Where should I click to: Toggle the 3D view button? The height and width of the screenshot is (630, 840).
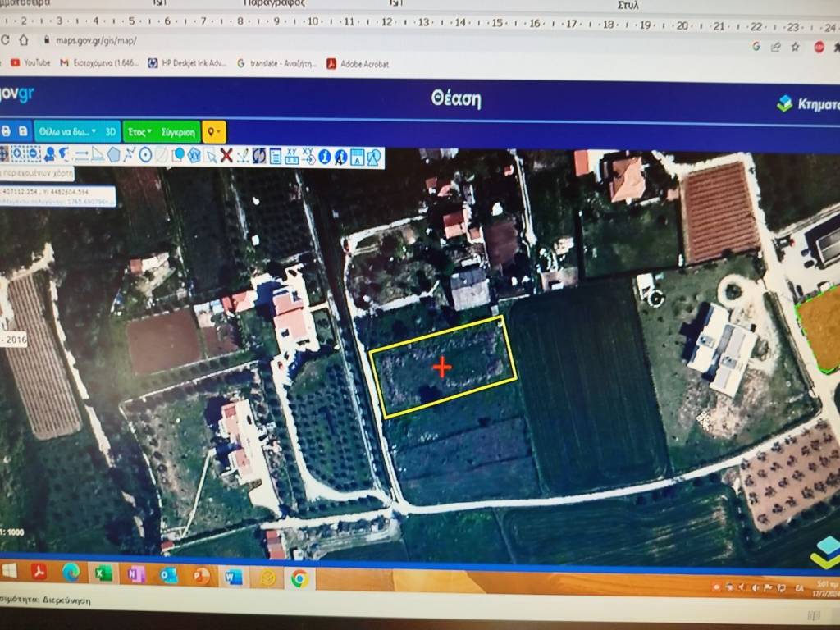pos(111,131)
